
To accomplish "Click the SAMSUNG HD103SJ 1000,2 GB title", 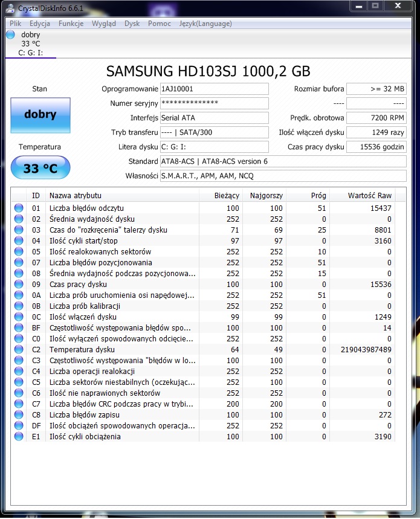I will (208, 71).
